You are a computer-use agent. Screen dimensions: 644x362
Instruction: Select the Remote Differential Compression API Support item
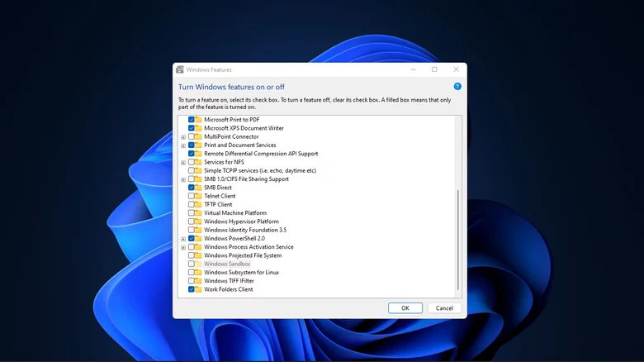(260, 154)
